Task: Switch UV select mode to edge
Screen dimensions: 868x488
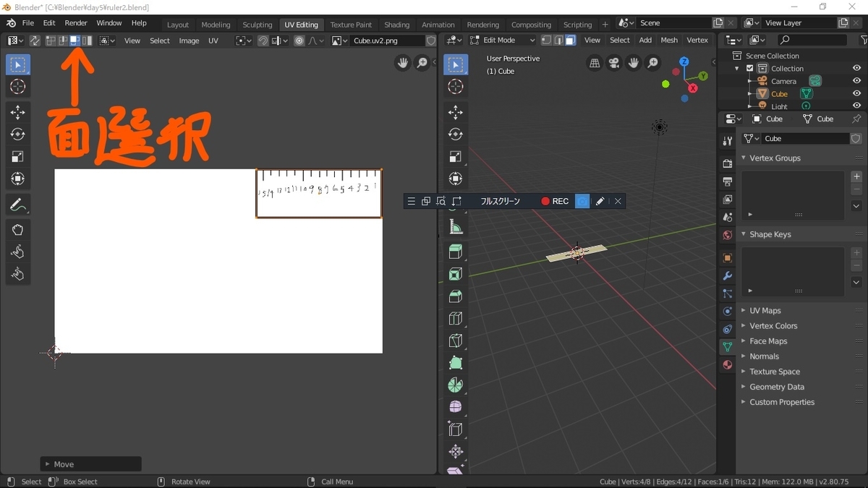Action: coord(63,40)
